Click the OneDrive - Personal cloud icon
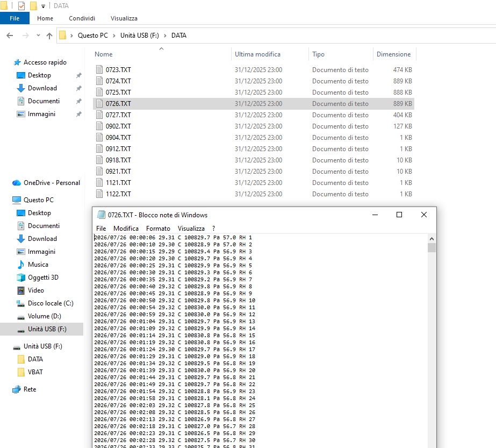 coord(17,183)
